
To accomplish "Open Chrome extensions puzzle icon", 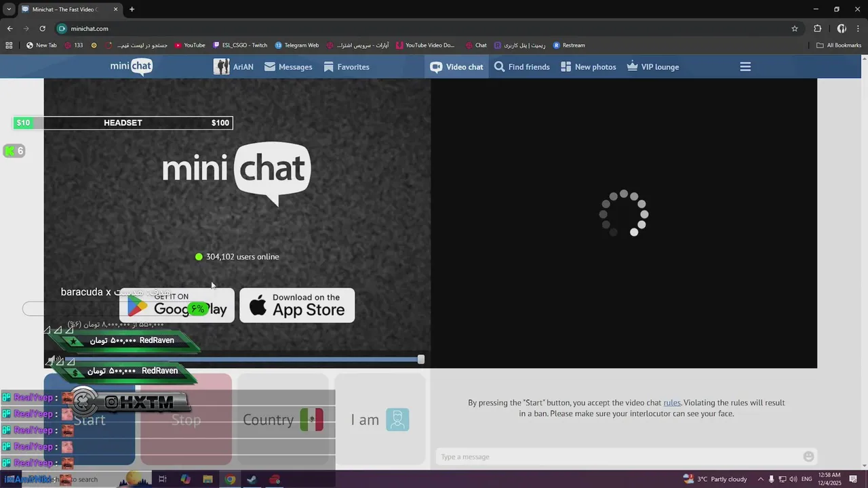I will 817,28.
